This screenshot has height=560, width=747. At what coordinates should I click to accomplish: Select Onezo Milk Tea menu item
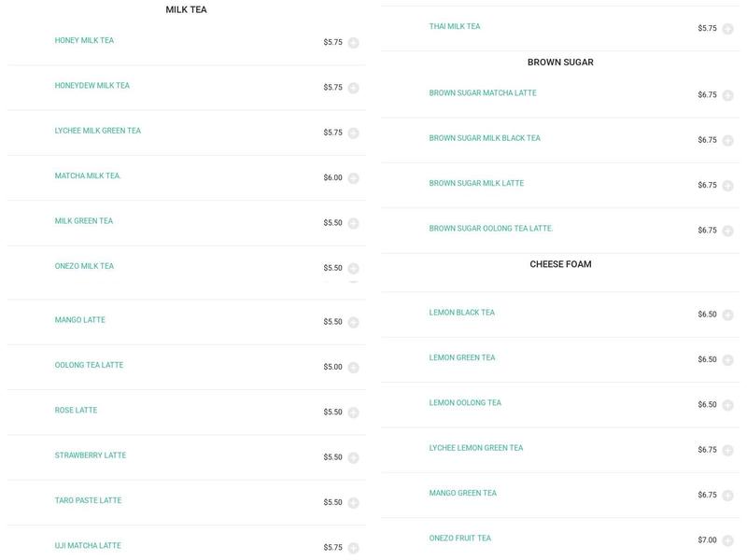click(84, 267)
